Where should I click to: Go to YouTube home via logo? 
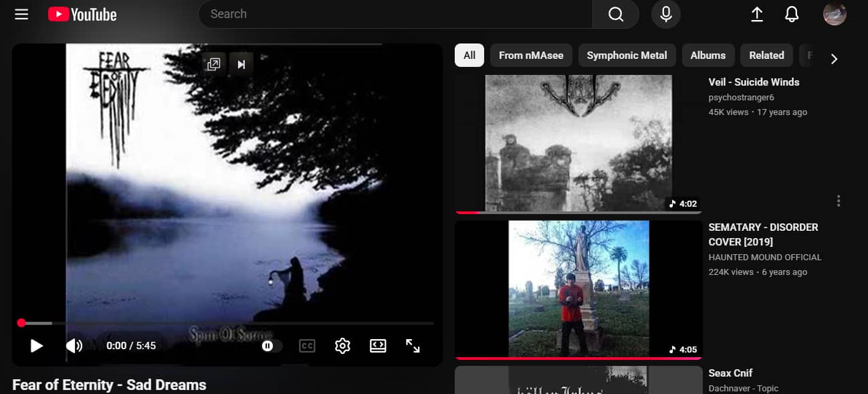tap(82, 14)
